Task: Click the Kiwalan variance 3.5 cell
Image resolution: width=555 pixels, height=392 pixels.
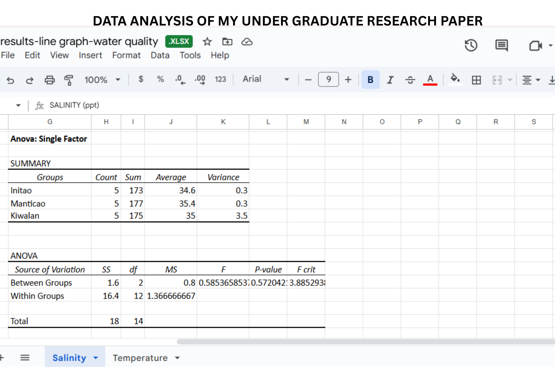Action: [x=223, y=216]
